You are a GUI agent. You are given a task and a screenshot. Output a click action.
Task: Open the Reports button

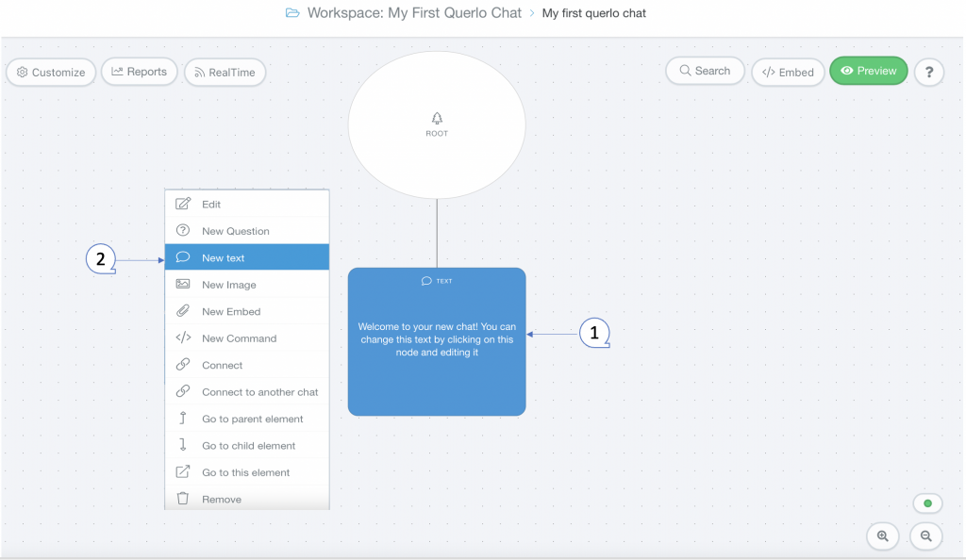coord(140,72)
